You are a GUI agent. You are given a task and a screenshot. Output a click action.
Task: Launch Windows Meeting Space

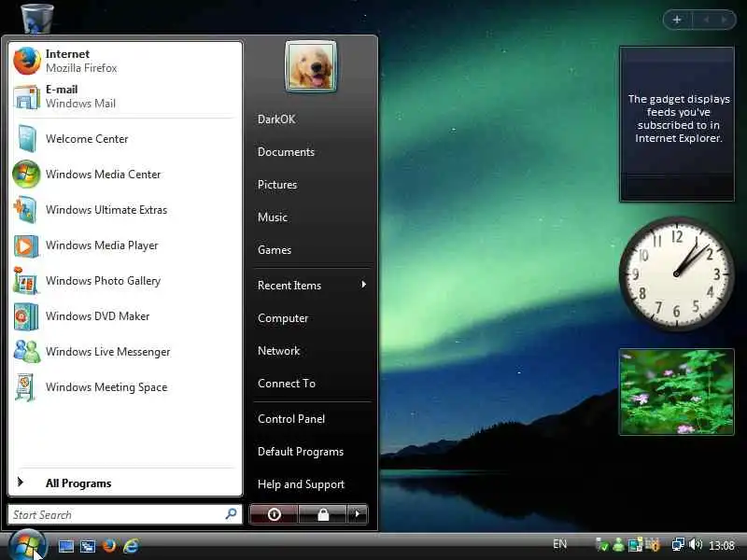coord(125,387)
